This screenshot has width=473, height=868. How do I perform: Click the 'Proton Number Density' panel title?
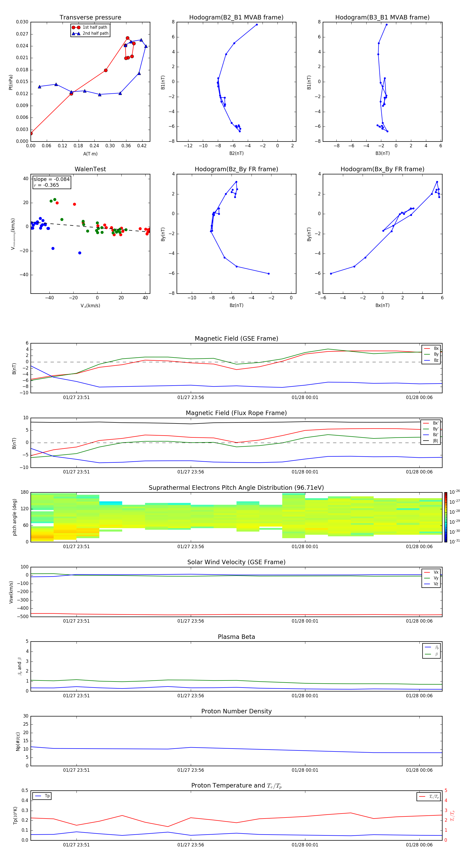pyautogui.click(x=236, y=711)
